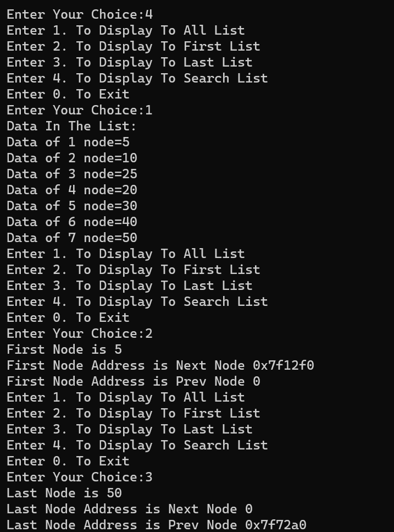Image resolution: width=394 pixels, height=532 pixels.
Task: Click the 'Data of 4 node=20' line
Action: click(72, 190)
